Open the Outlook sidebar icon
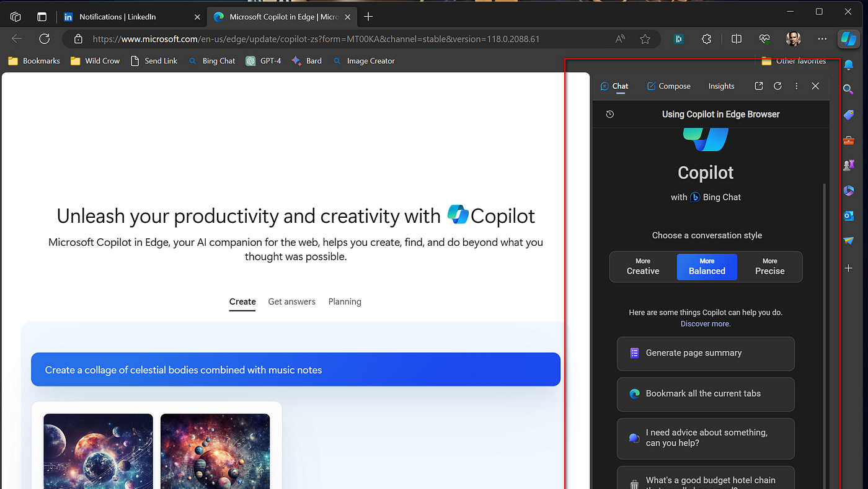The width and height of the screenshot is (868, 489). [848, 215]
